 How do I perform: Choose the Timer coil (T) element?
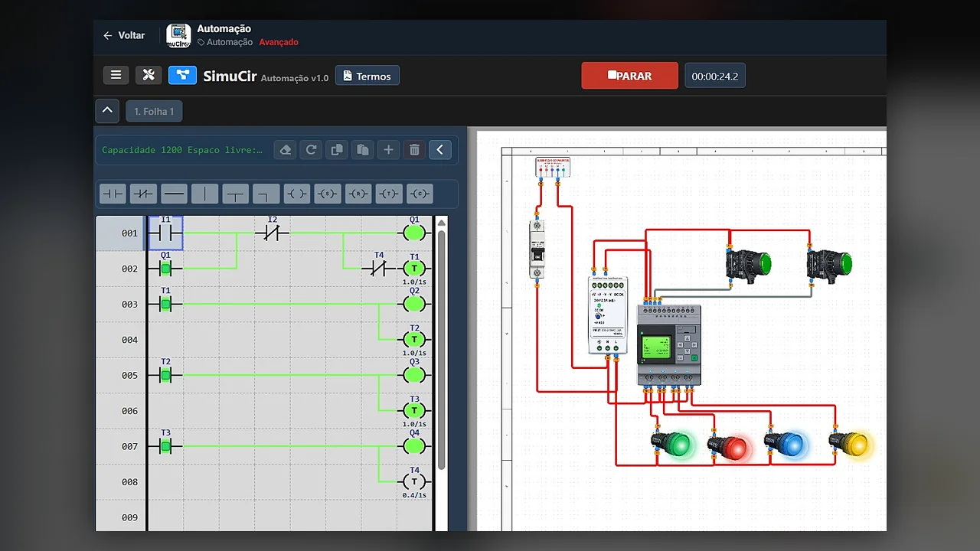[389, 194]
